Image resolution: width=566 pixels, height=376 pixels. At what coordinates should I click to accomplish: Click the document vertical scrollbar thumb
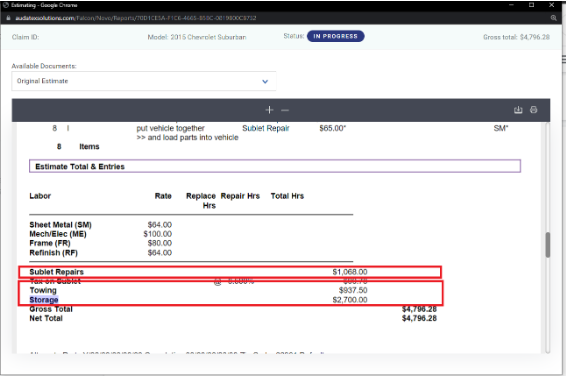(x=548, y=245)
